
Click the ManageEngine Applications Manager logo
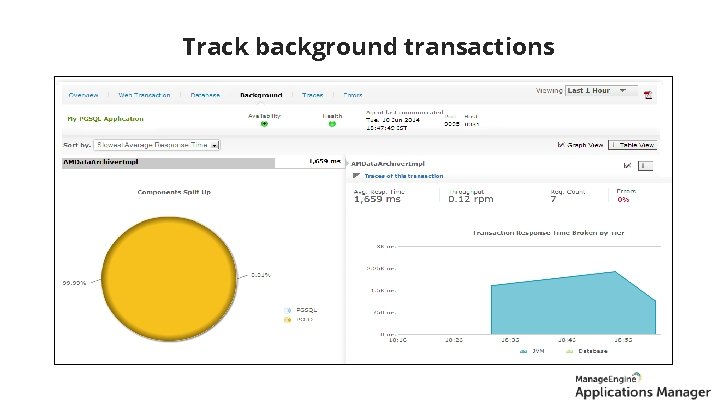642,385
